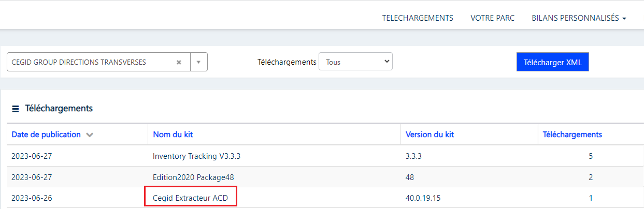Sort by the Nom du kit column header
The image size is (644, 209).
pyautogui.click(x=173, y=135)
